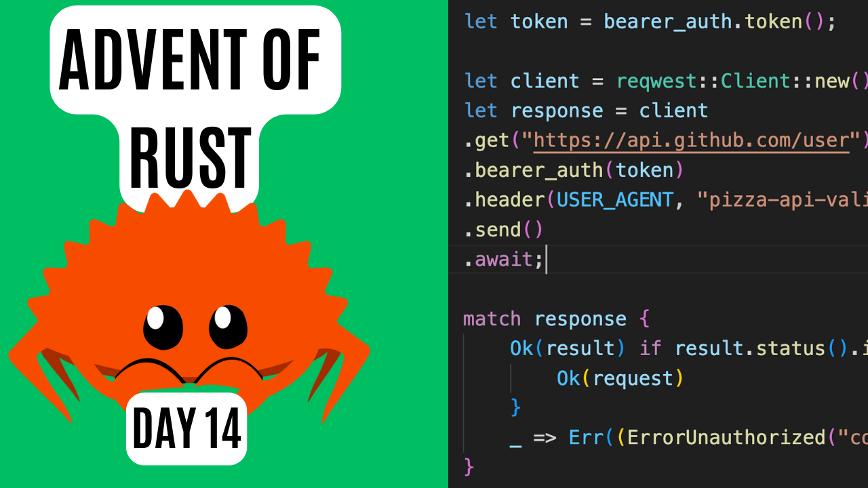Click "reqwest::Client::new()" in the code
Screen dimensions: 868x488
(x=742, y=81)
